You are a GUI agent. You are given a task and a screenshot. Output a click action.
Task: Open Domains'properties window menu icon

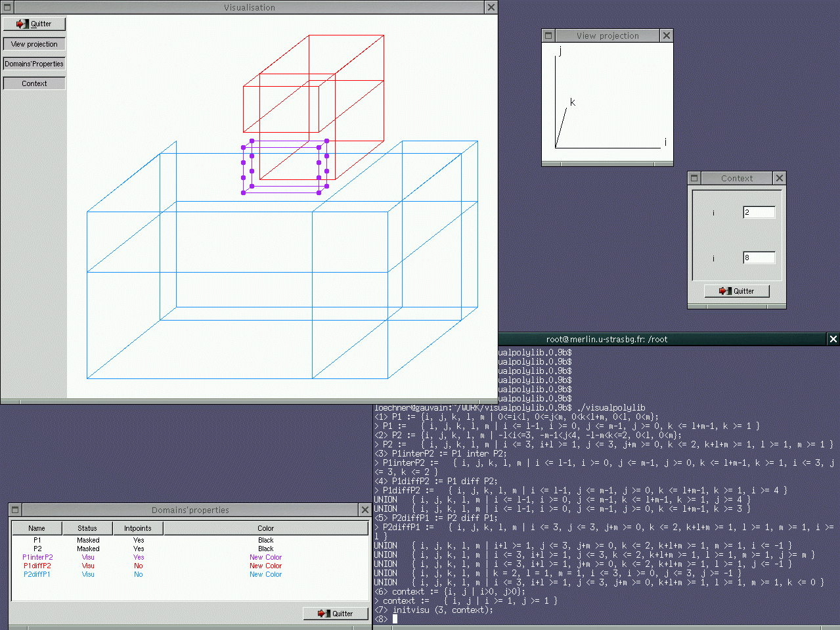click(15, 510)
